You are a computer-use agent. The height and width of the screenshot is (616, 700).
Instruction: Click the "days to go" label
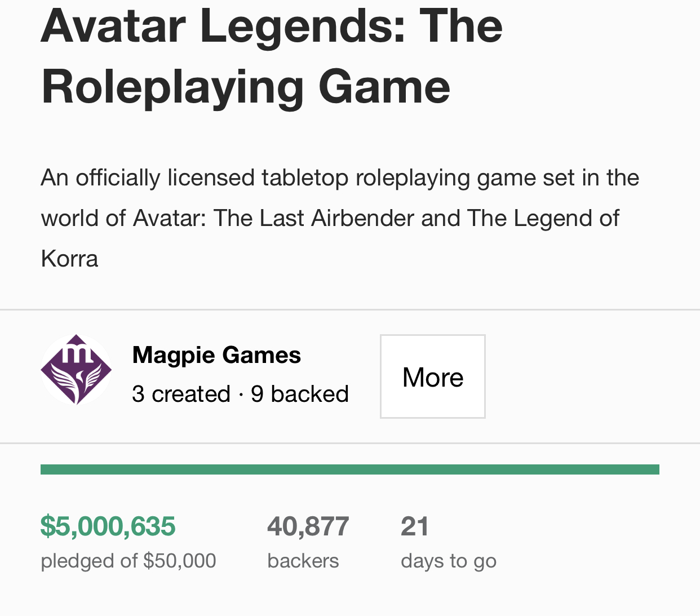tap(449, 561)
